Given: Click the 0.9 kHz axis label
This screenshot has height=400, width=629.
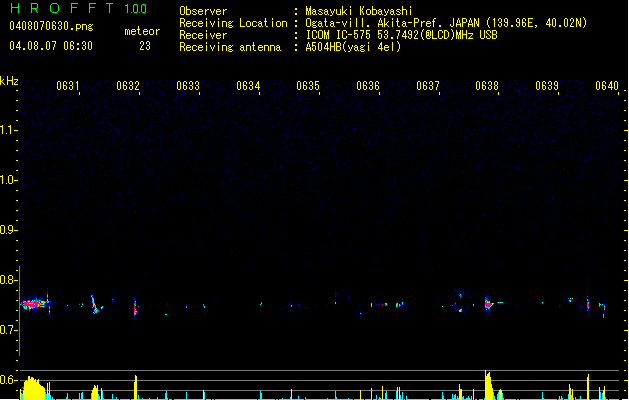Looking at the screenshot, I should pos(9,230).
